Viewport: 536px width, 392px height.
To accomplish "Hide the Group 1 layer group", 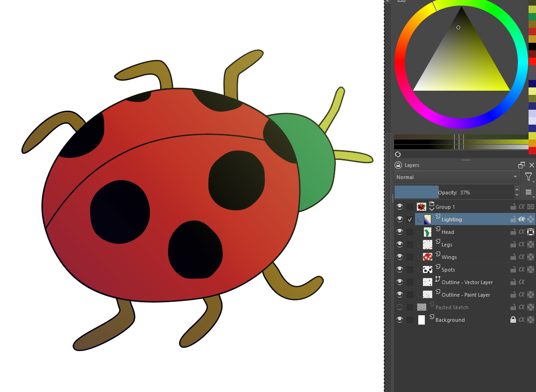I will (399, 207).
